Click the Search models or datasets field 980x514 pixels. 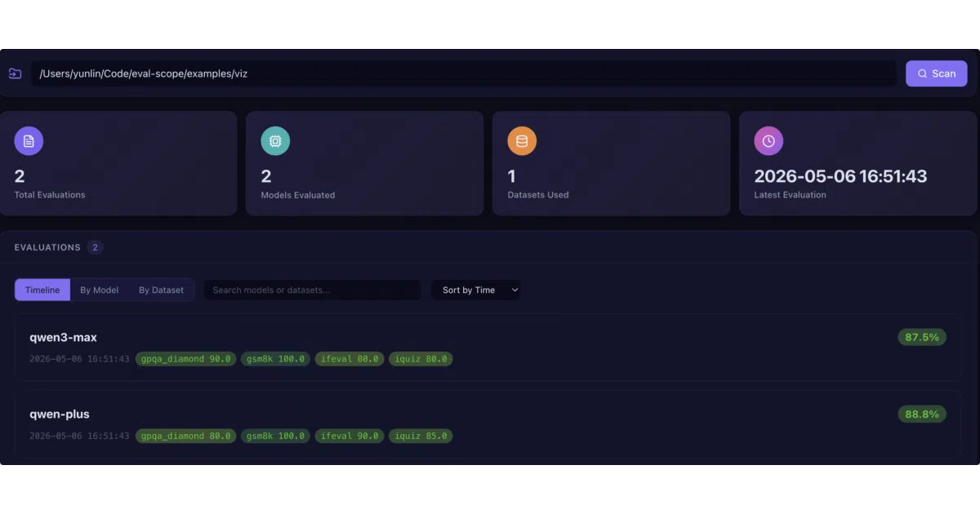click(313, 290)
